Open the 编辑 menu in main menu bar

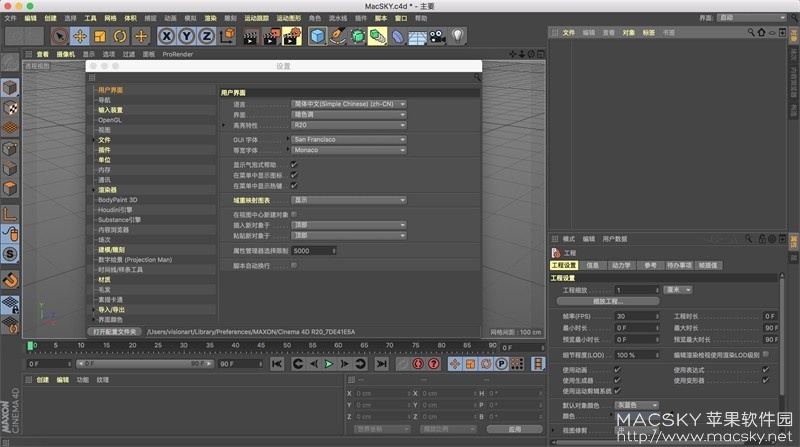[31, 18]
